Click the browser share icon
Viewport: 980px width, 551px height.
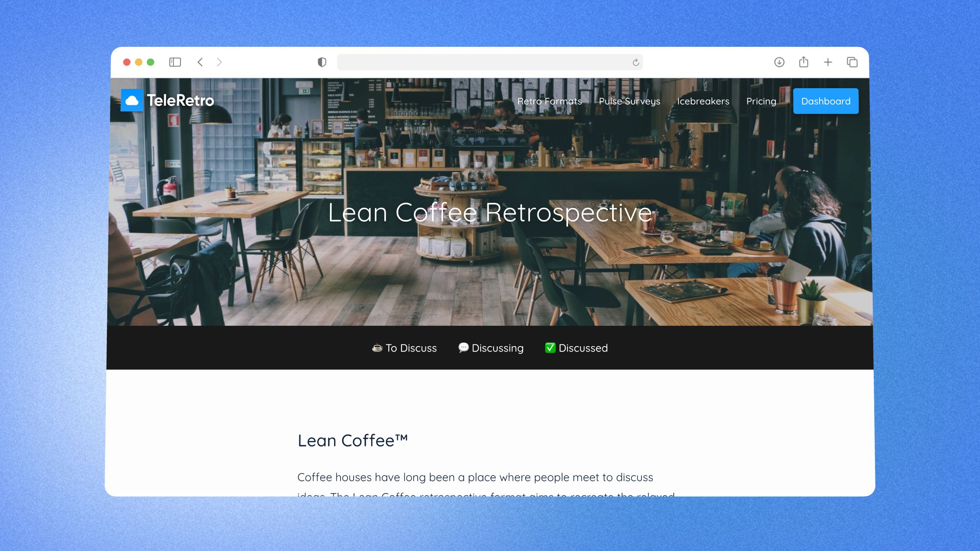[x=803, y=62]
